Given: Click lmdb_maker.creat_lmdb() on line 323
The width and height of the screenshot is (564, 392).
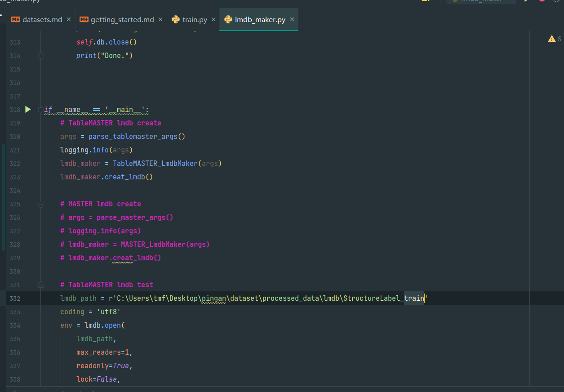Looking at the screenshot, I should [x=107, y=177].
